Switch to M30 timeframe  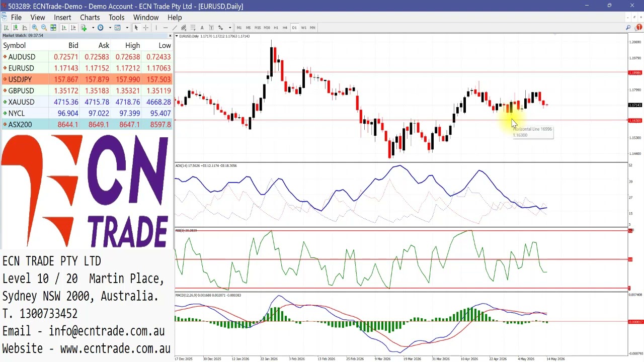coord(267,28)
